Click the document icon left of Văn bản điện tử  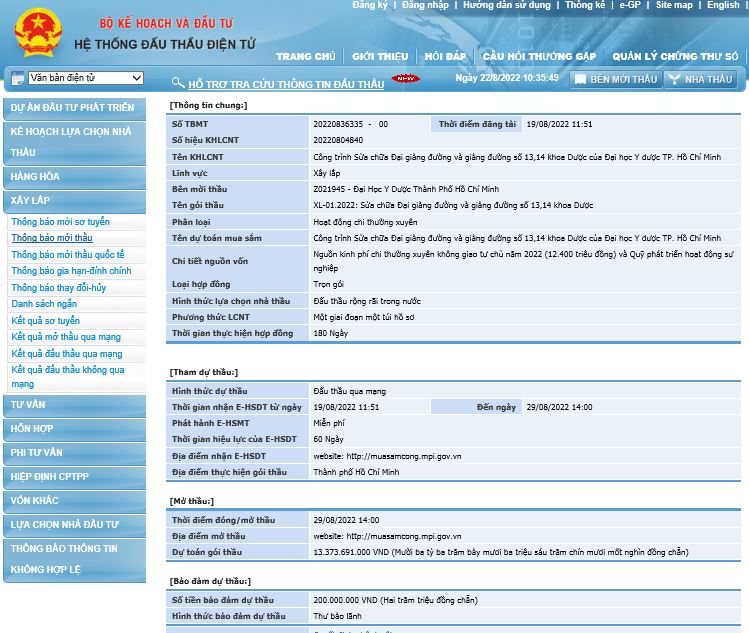tap(17, 78)
